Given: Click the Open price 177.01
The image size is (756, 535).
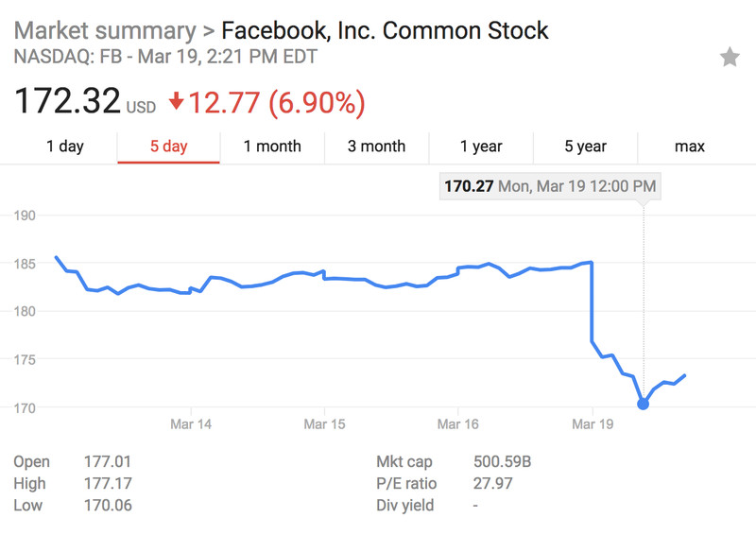Looking at the screenshot, I should coord(107,462).
